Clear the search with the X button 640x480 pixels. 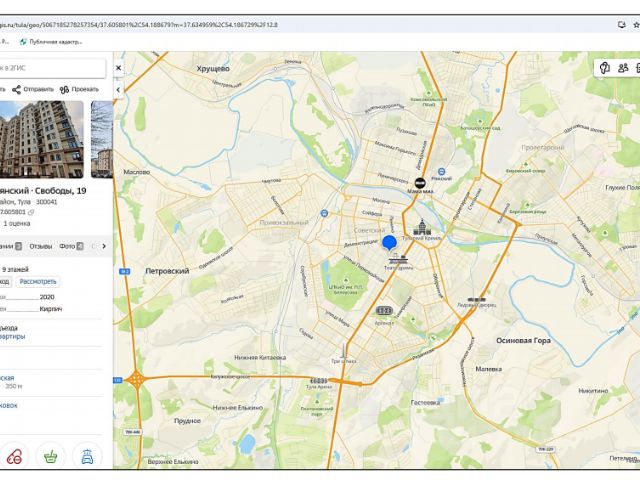tap(118, 68)
